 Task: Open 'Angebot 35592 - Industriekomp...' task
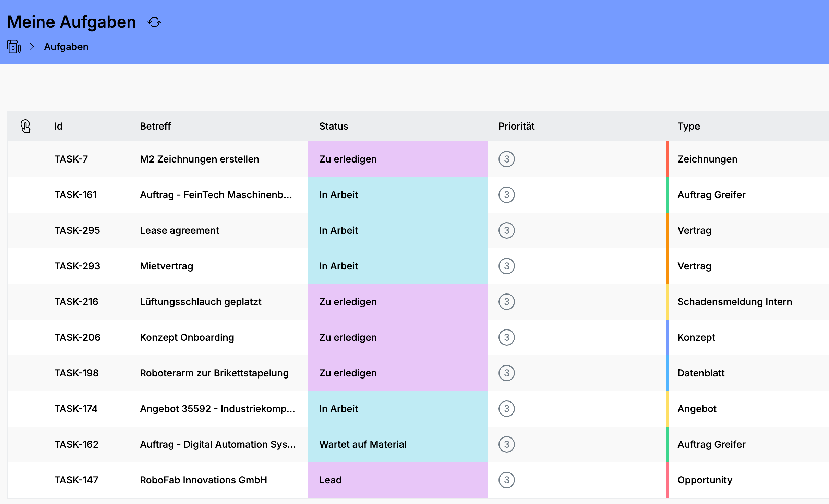coord(217,409)
